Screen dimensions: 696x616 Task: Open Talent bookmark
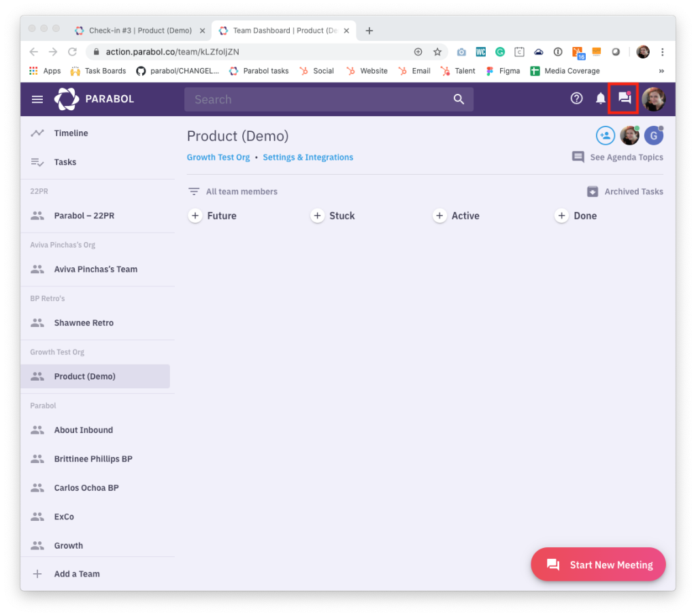coord(458,71)
